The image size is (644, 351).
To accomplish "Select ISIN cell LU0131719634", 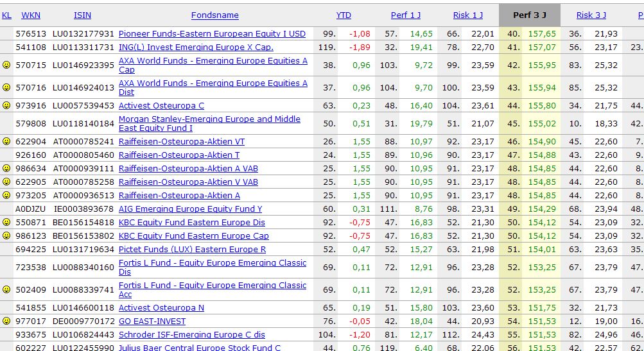I will coord(83,250).
